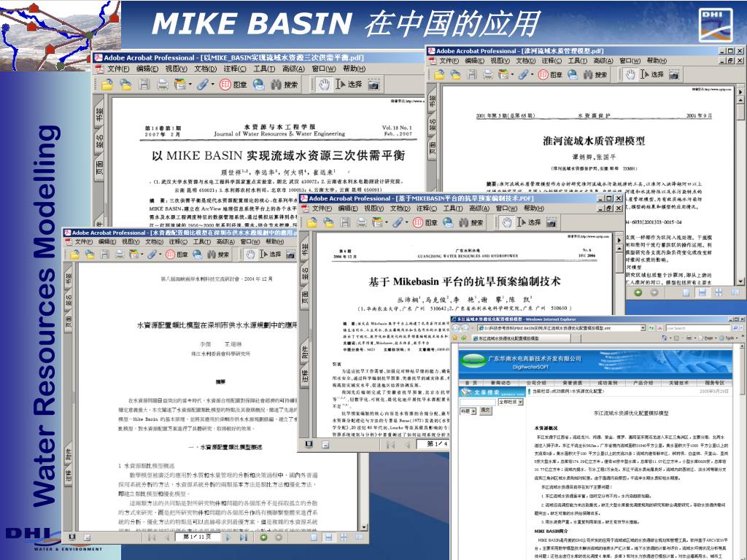Toggle Facing pages layout in 淮河流域水质管理模型 window
Viewport: 747px width, 560px height.
click(735, 292)
